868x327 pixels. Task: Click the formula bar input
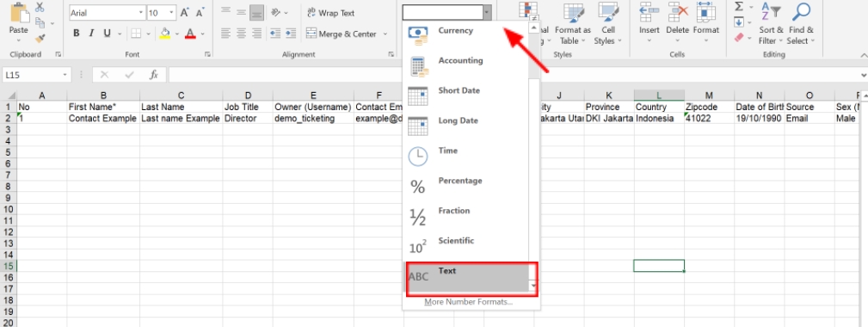point(514,75)
